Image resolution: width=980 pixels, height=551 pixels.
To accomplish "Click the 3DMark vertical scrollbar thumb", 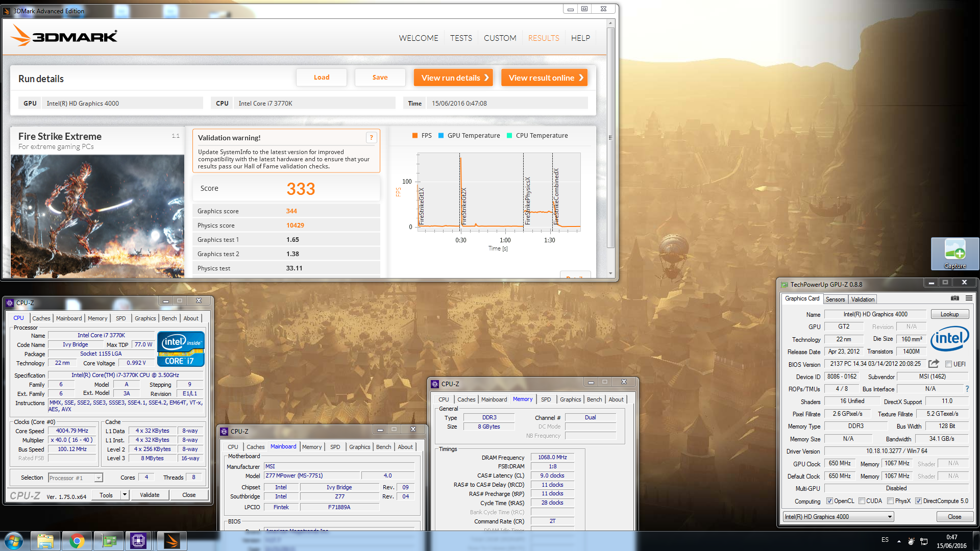I will [x=610, y=138].
